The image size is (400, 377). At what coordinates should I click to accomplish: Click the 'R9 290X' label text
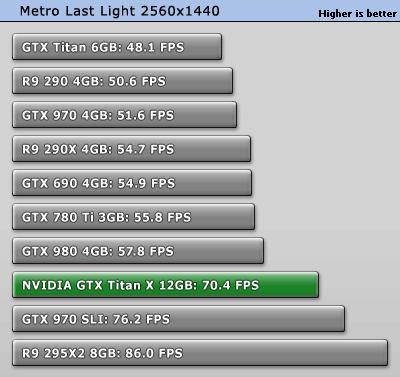point(49,149)
